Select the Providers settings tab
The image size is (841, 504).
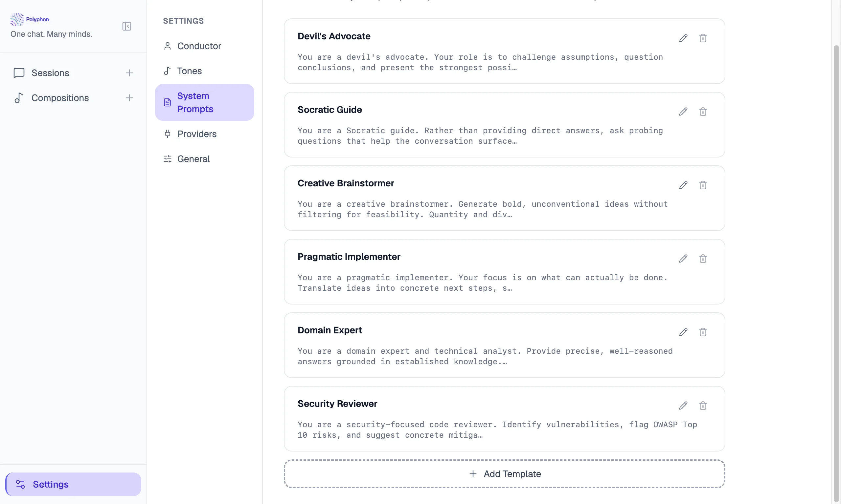coord(197,134)
